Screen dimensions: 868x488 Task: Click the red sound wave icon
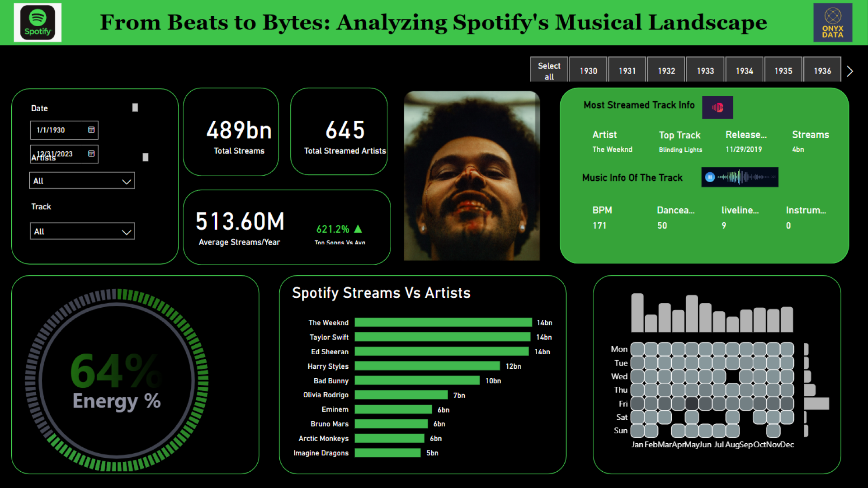click(x=717, y=108)
